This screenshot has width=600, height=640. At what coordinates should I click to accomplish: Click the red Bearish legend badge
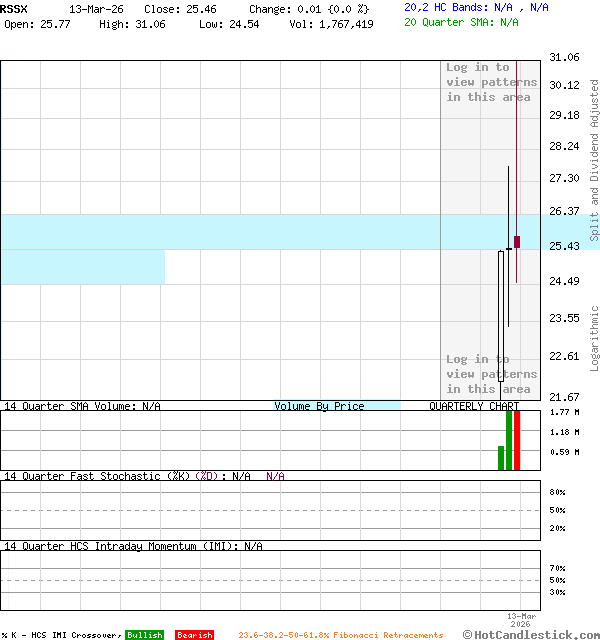194,635
